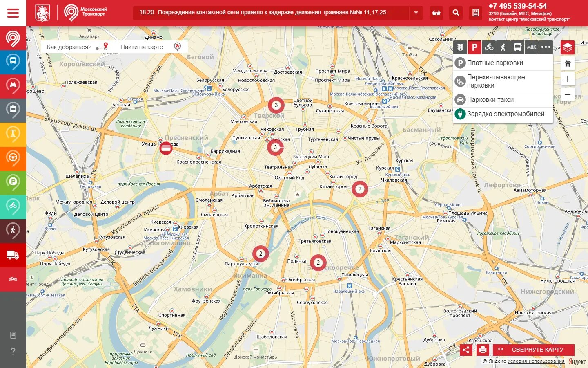Reset map to home view

point(568,63)
